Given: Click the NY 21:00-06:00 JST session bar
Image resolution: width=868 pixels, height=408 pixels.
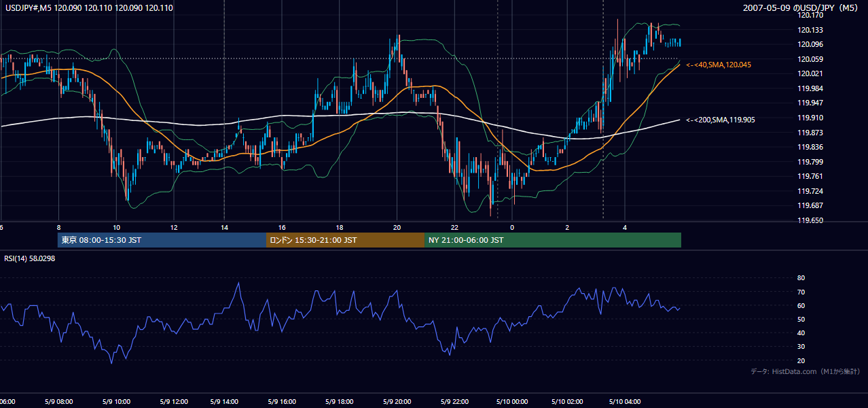Looking at the screenshot, I should pyautogui.click(x=553, y=240).
